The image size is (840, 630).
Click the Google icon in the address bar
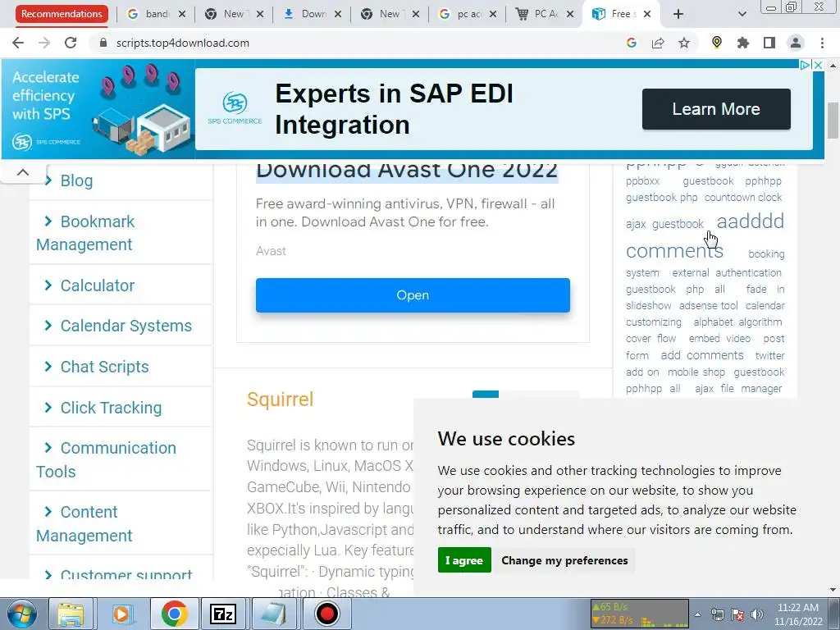pos(632,43)
